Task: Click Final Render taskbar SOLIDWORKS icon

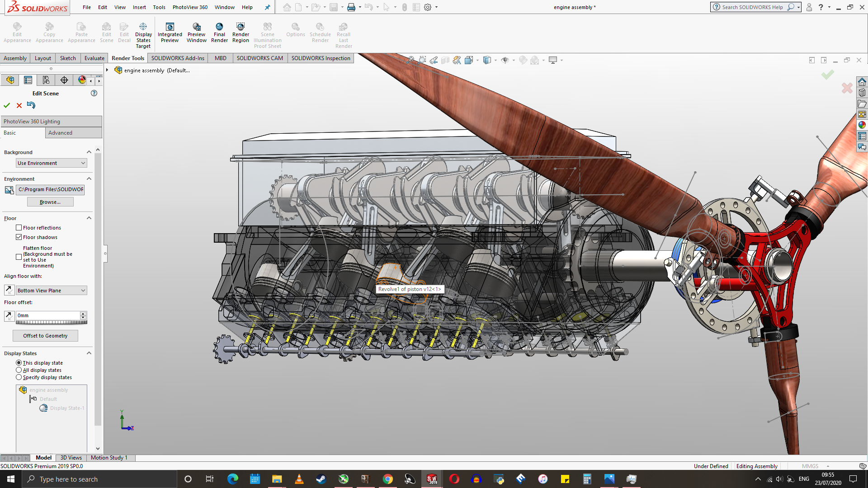Action: [x=432, y=479]
